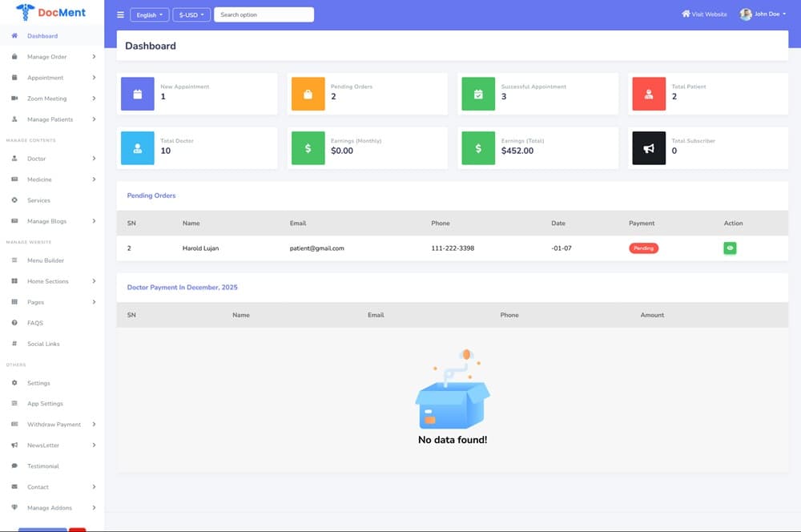This screenshot has height=532, width=801.
Task: Open the $-USD currency dropdown
Action: (191, 14)
